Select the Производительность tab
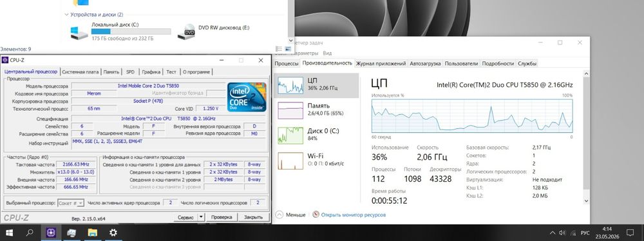Image resolution: width=644 pixels, height=241 pixels. click(327, 63)
